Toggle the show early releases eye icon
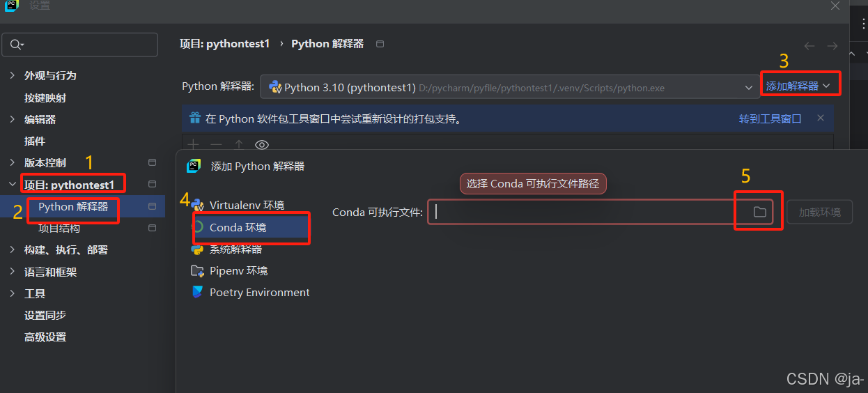 [x=262, y=144]
